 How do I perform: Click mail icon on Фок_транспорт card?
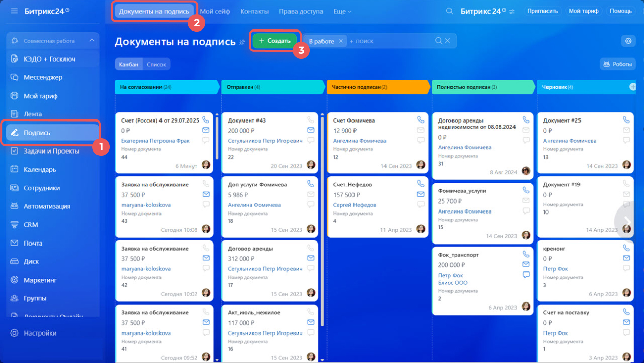pyautogui.click(x=526, y=264)
